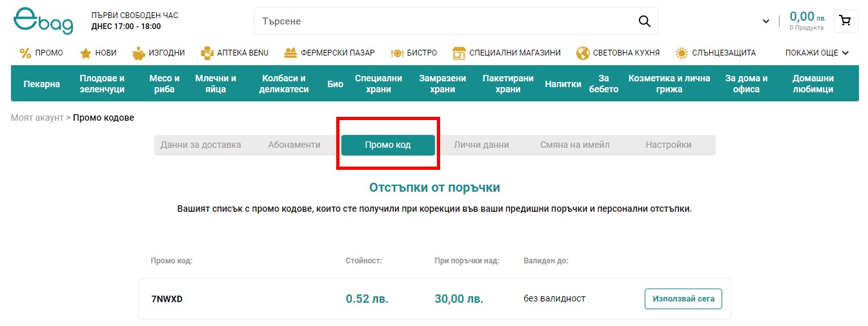Switch to the Лични данни tab
868x326 pixels.
click(x=481, y=145)
